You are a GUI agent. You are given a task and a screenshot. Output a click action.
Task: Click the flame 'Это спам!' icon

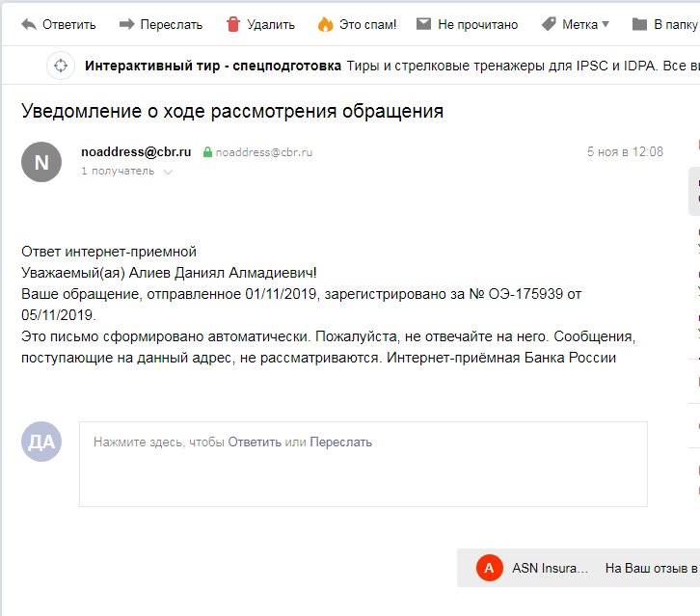[x=325, y=24]
